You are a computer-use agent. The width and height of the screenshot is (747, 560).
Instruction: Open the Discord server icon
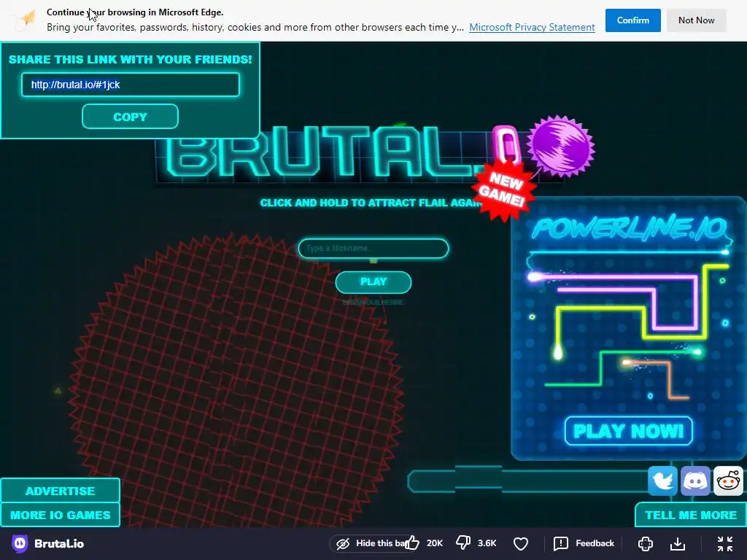(695, 481)
